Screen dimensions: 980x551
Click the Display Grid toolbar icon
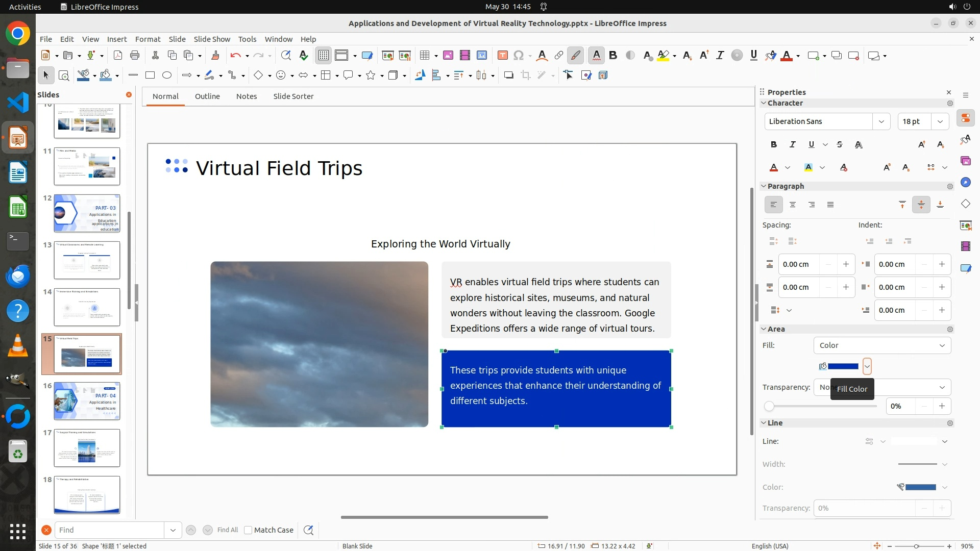tap(324, 56)
